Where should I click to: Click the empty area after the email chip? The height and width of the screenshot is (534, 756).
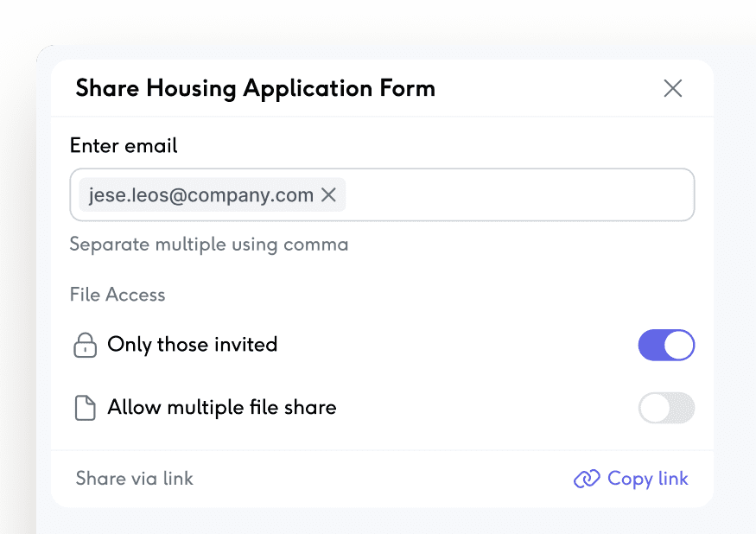[x=518, y=195]
